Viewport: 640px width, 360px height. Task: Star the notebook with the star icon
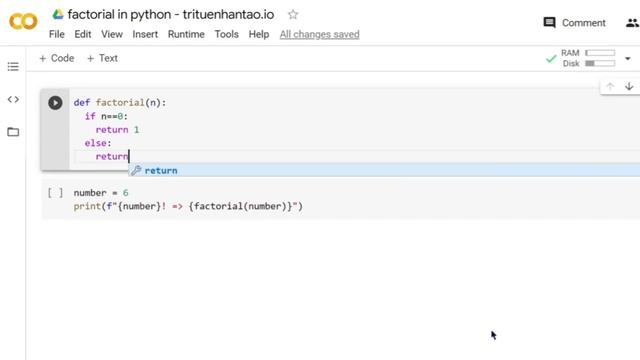coord(293,15)
